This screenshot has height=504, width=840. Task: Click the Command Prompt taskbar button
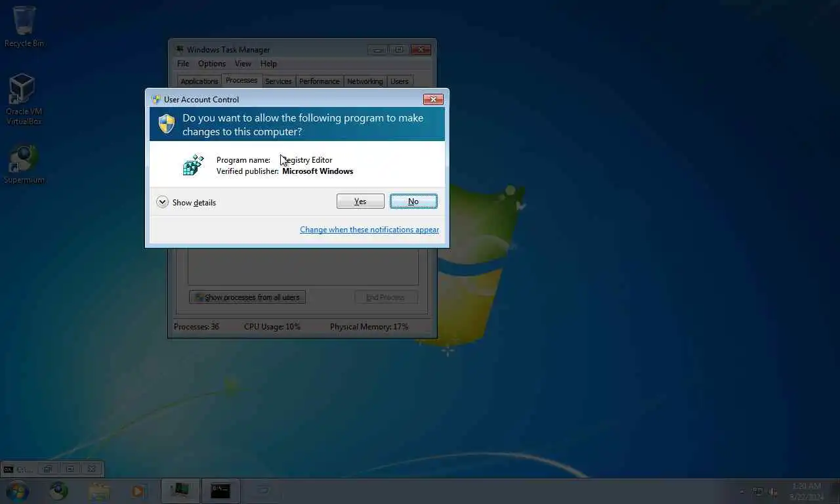point(220,491)
